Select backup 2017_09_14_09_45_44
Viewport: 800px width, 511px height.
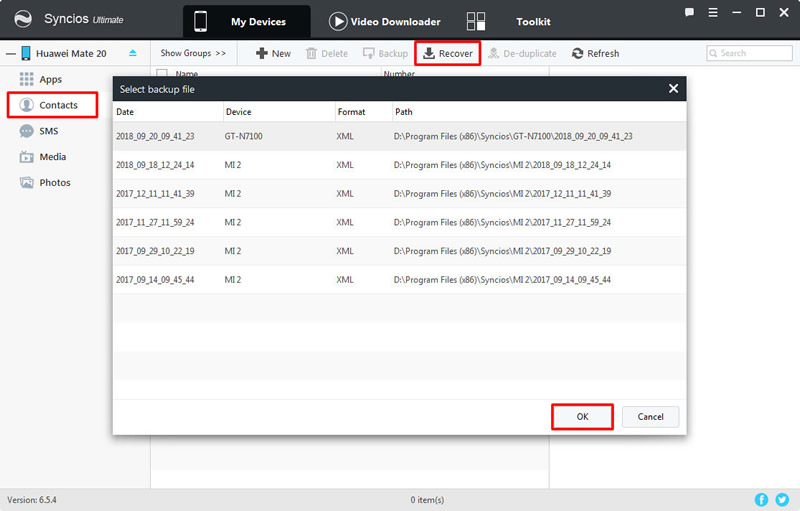click(399, 279)
